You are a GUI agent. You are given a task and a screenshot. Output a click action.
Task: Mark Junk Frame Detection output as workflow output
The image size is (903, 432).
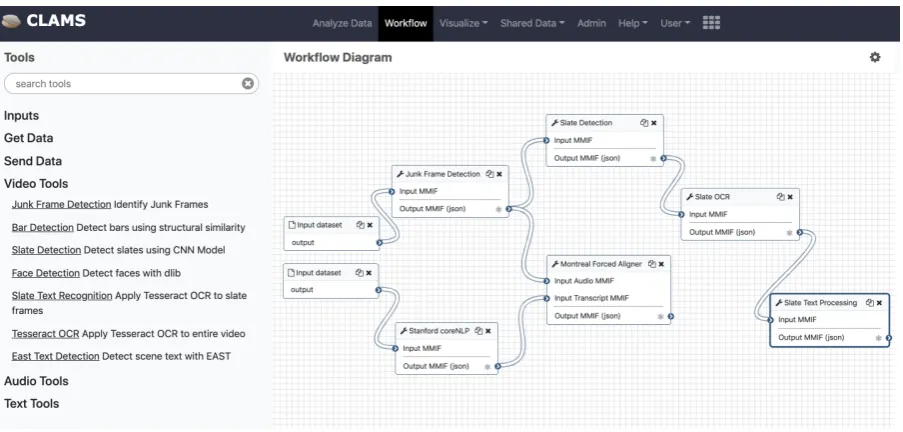499,209
